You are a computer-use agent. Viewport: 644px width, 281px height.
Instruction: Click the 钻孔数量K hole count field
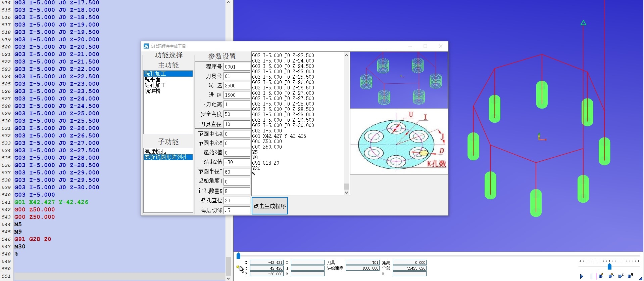(x=237, y=191)
